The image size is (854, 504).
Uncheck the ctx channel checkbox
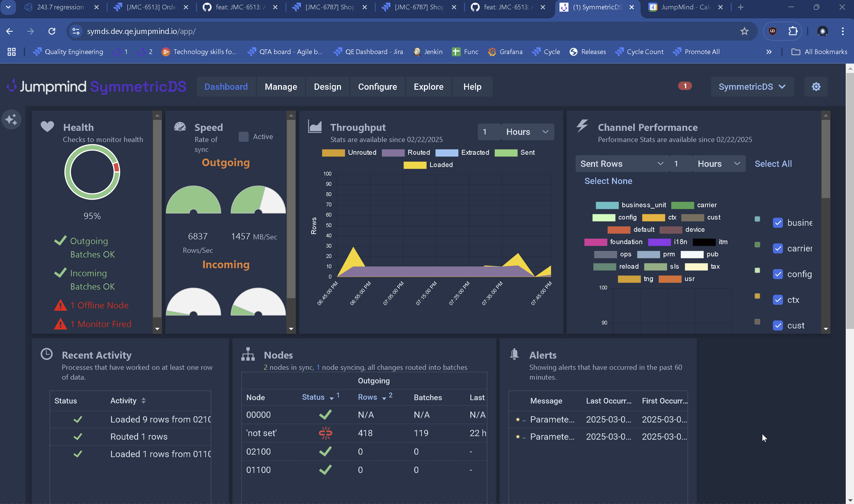tap(778, 299)
